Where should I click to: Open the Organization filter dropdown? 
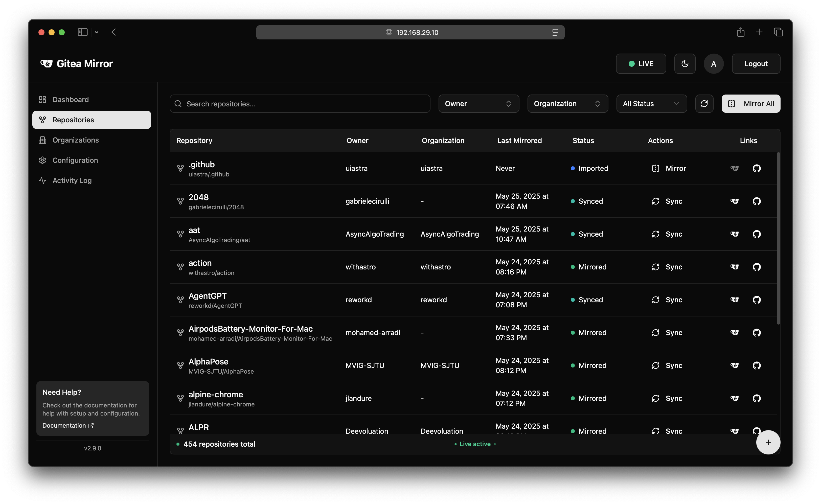567,104
